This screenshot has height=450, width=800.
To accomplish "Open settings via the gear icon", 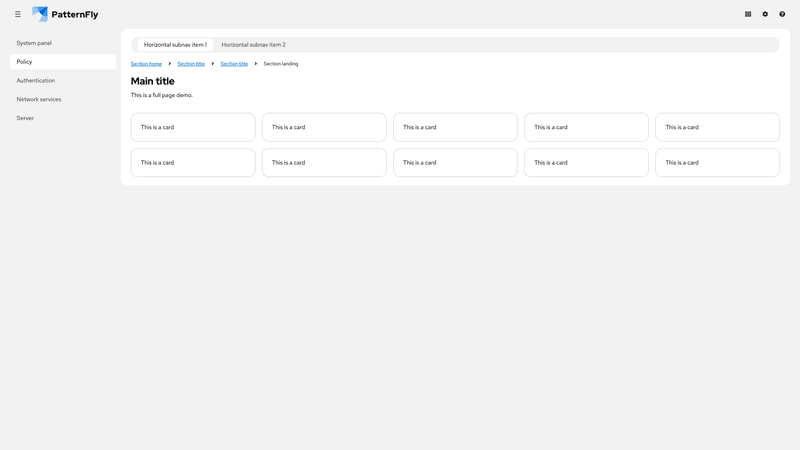I will 765,14.
